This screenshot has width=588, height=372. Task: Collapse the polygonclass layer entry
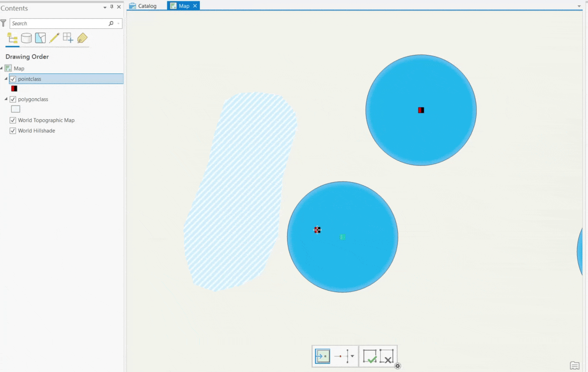pos(7,99)
